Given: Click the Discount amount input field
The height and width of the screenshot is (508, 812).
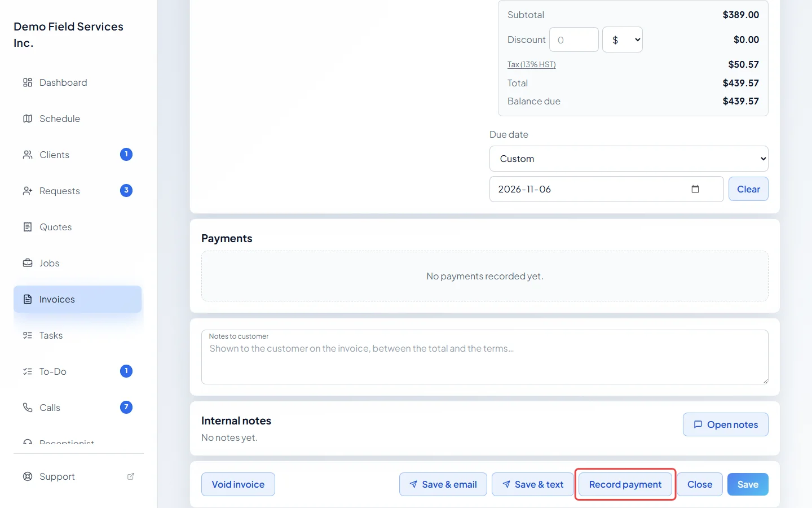Looking at the screenshot, I should (x=574, y=40).
